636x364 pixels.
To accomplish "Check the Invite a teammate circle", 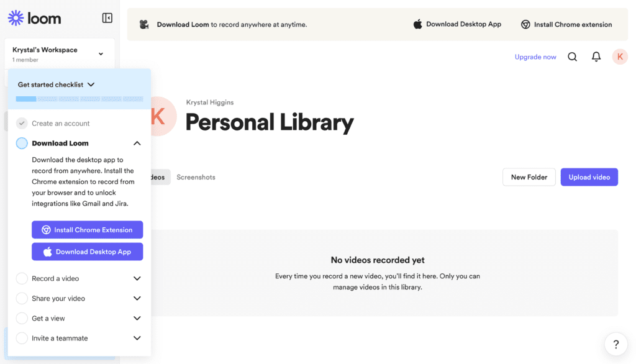I will 22,339.
